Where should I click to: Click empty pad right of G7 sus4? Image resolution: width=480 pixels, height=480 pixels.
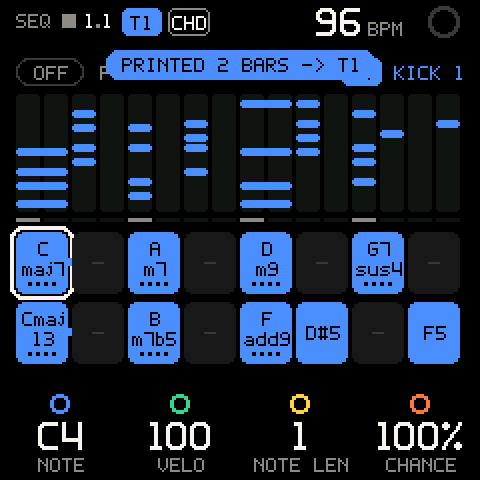tap(434, 263)
